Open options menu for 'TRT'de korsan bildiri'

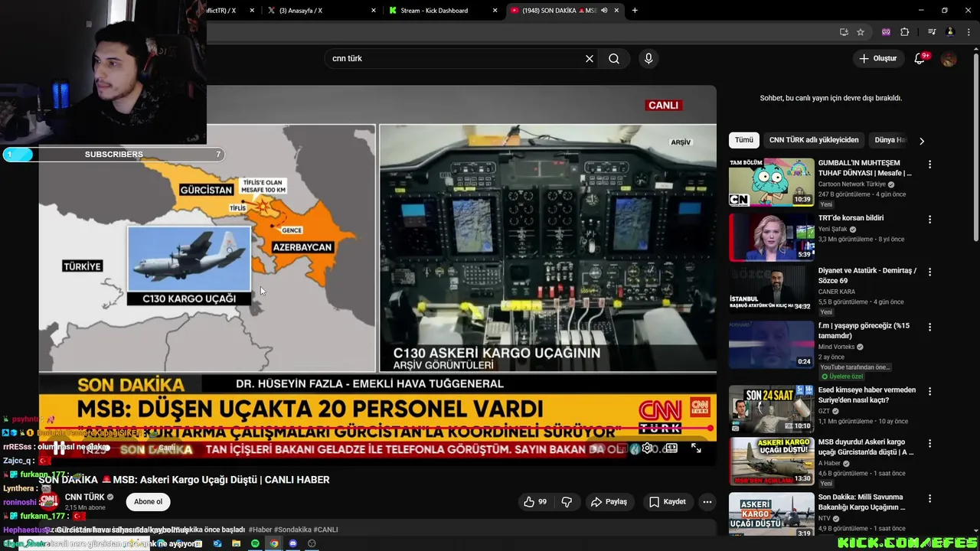coord(929,220)
